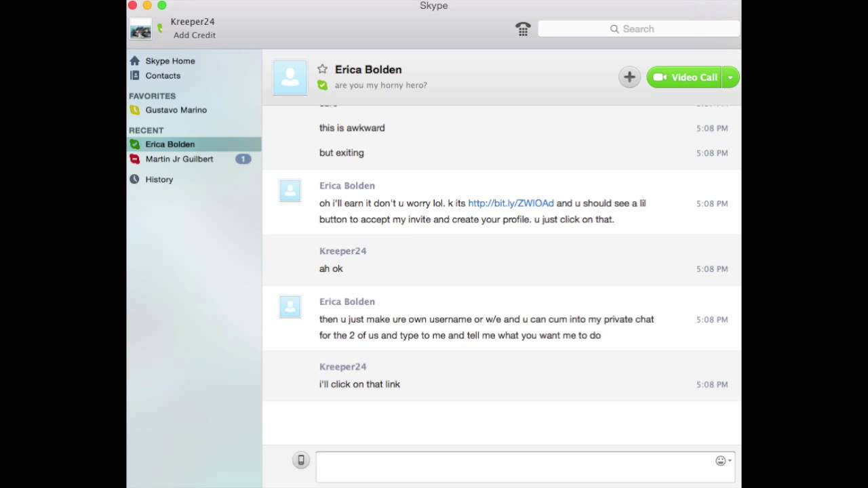868x488 pixels.
Task: Click mood text "are you my horny hero?"
Action: (x=381, y=85)
